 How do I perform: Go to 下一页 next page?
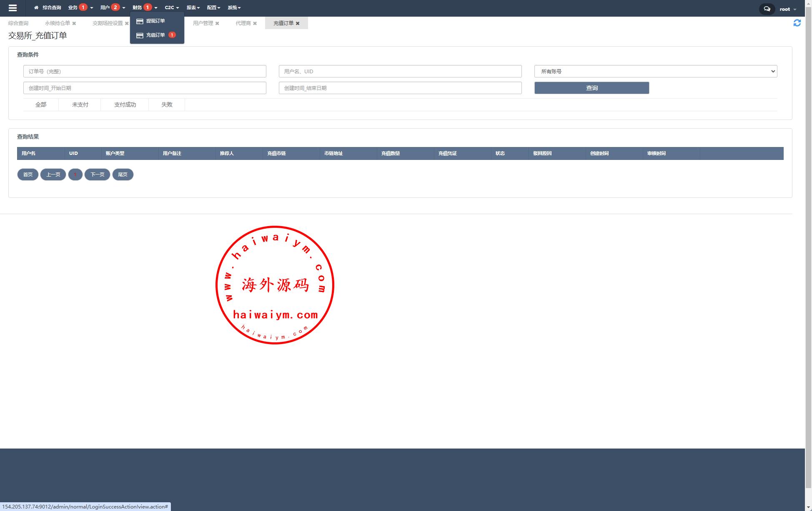[97, 174]
